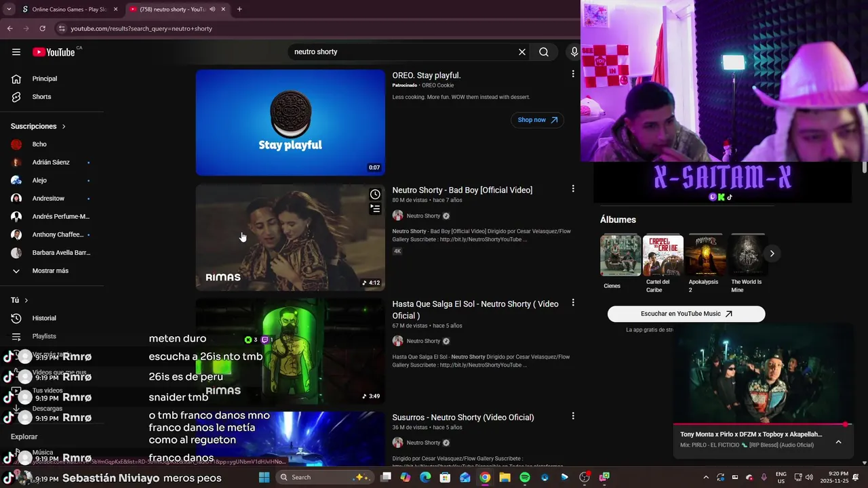Click the Chrome address bar URL
Screen dimensions: 868x488
tap(142, 28)
